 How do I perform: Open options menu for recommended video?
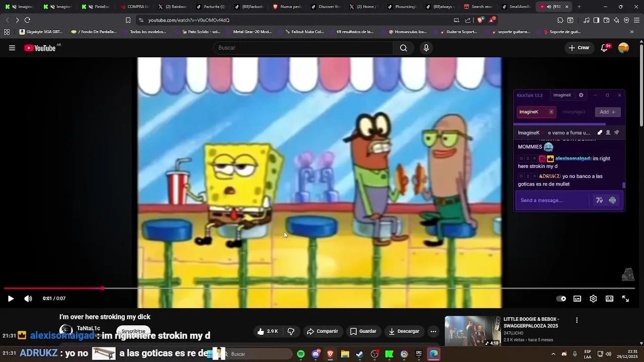point(577,320)
